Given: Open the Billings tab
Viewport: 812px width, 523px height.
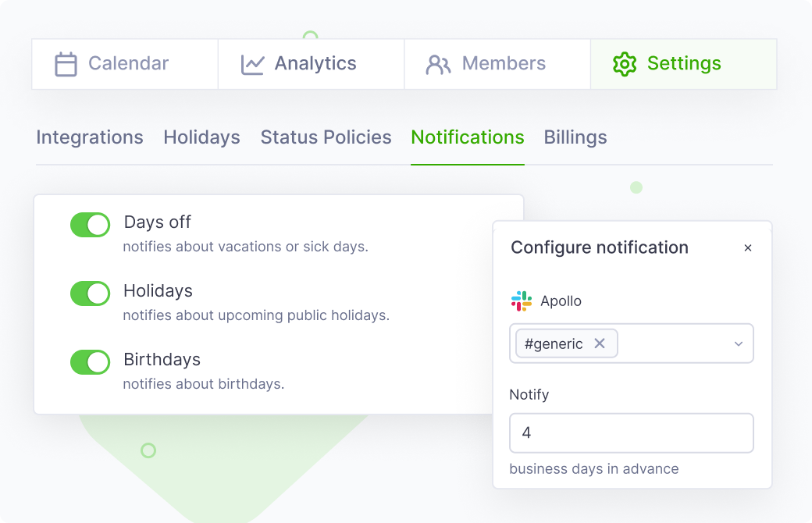Looking at the screenshot, I should [575, 137].
